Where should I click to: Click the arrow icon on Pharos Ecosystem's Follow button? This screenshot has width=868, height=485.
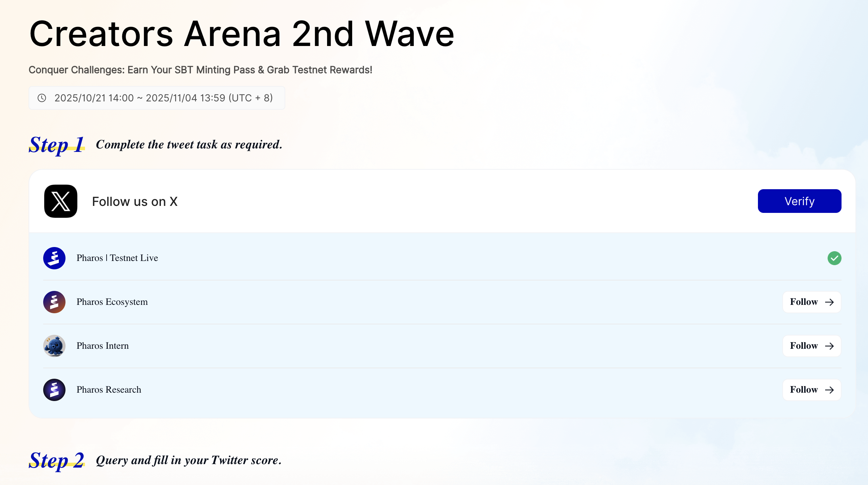click(x=829, y=302)
